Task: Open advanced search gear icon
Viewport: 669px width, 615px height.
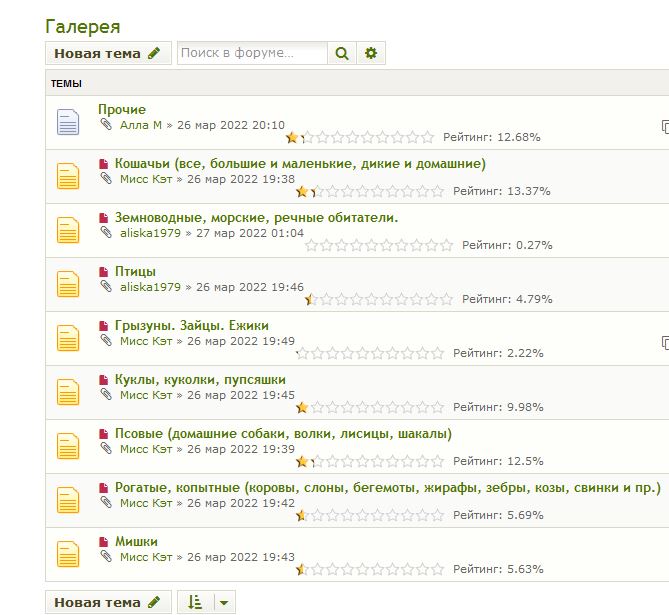Action: (371, 53)
